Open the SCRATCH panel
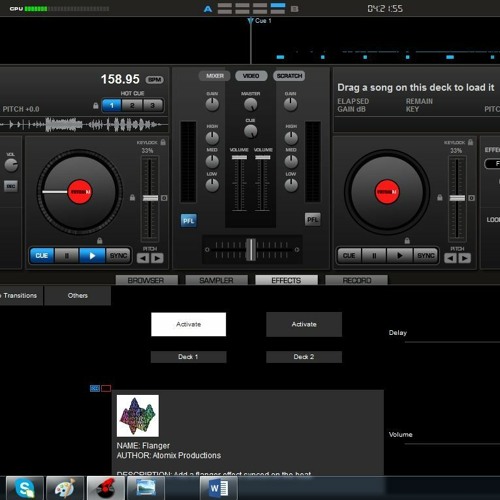The height and width of the screenshot is (500, 500). (289, 76)
